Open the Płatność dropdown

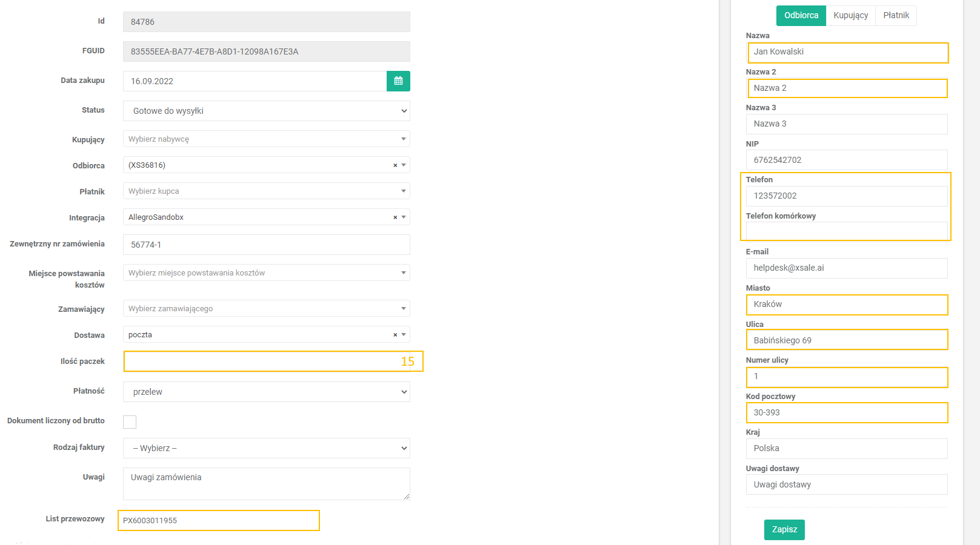tap(266, 392)
